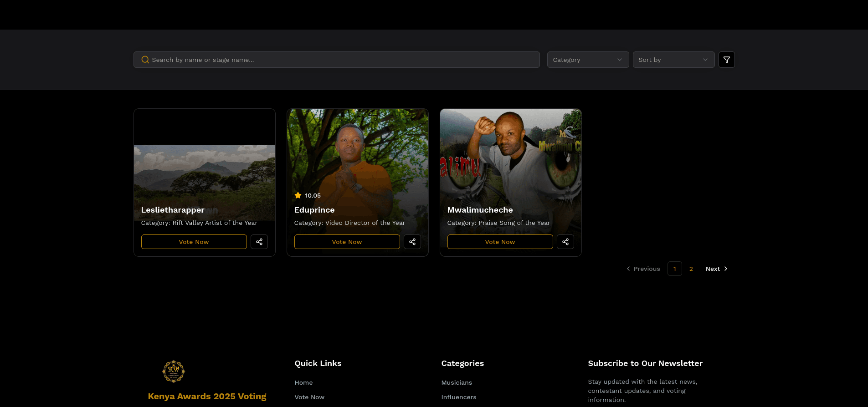Image resolution: width=868 pixels, height=407 pixels.
Task: Click the star rating on Eduprince
Action: coord(298,195)
